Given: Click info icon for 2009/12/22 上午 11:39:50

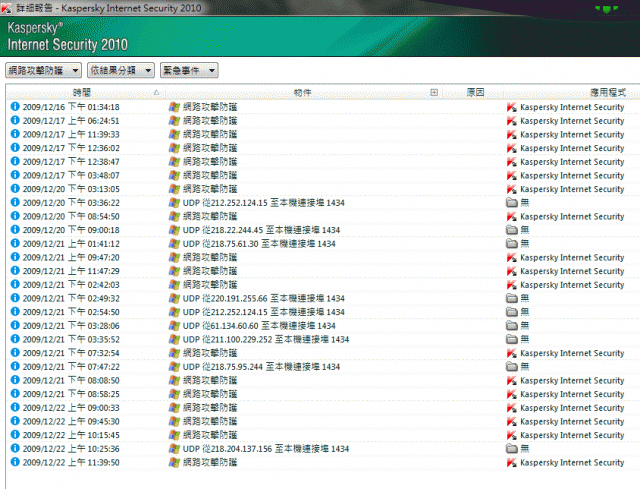Looking at the screenshot, I should pyautogui.click(x=15, y=462).
